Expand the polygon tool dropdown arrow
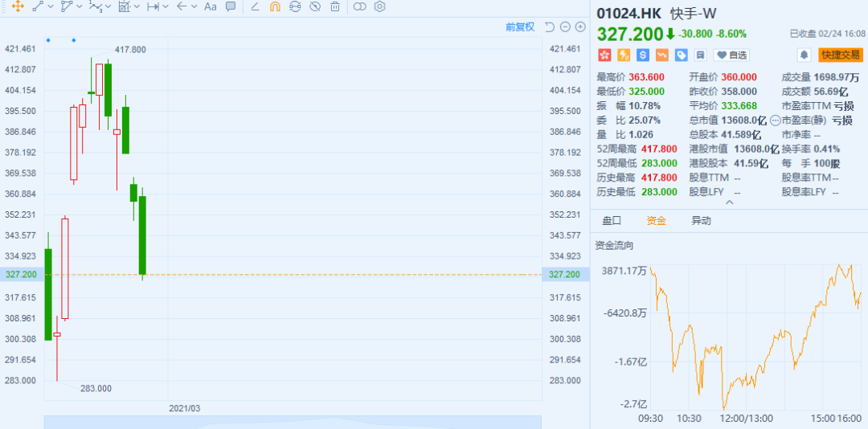The height and width of the screenshot is (429, 868). (x=80, y=6)
